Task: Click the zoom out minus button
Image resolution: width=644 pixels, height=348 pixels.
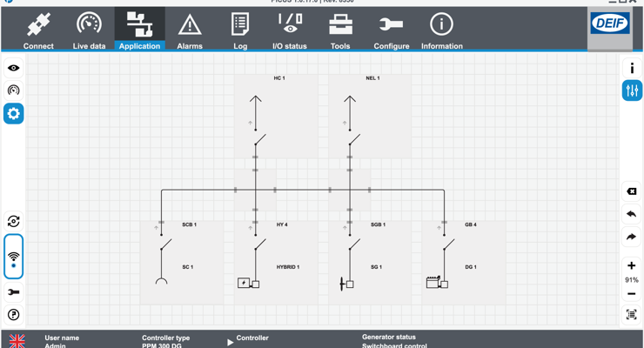Action: pyautogui.click(x=632, y=294)
